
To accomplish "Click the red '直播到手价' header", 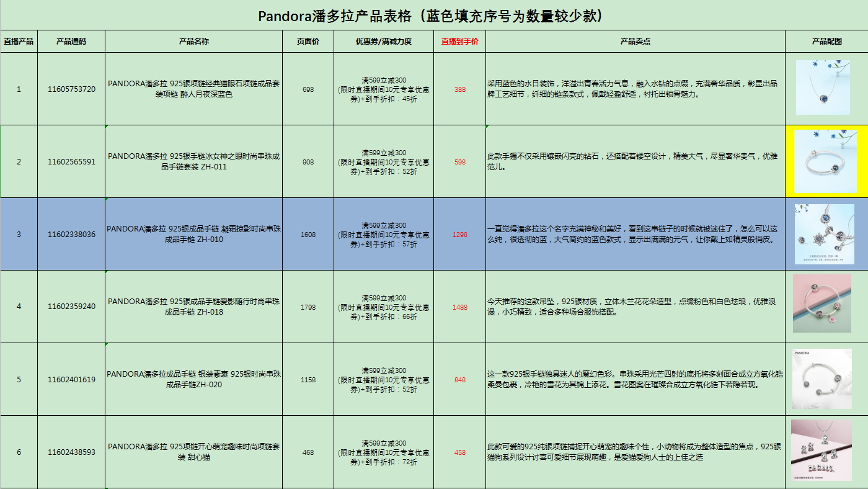I will [459, 42].
